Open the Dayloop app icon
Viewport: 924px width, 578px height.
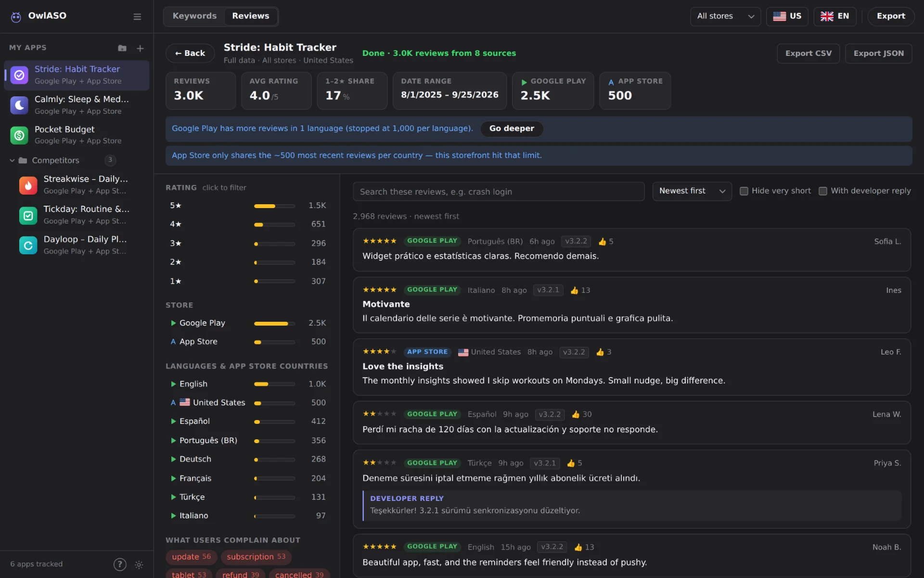(x=28, y=245)
